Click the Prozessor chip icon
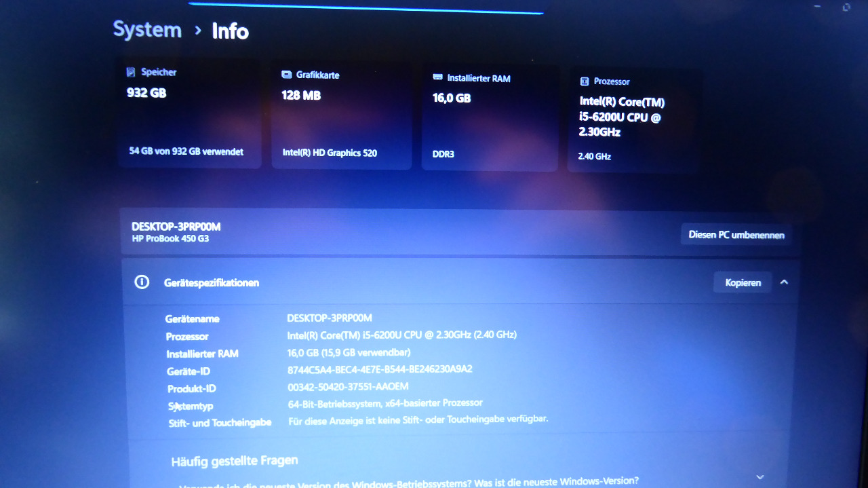 (584, 81)
